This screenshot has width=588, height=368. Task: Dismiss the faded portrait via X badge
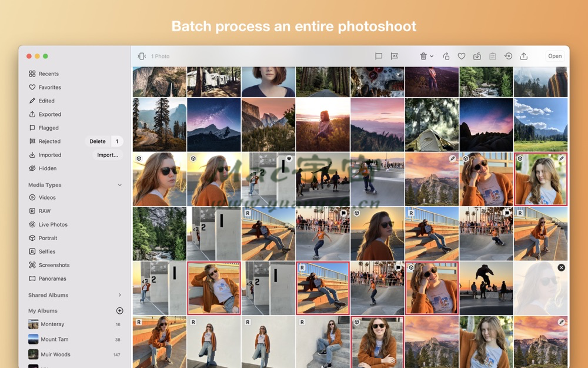[561, 267]
